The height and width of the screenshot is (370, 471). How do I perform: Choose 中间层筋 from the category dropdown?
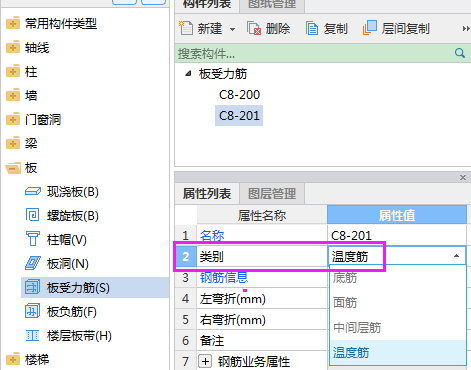coord(398,328)
